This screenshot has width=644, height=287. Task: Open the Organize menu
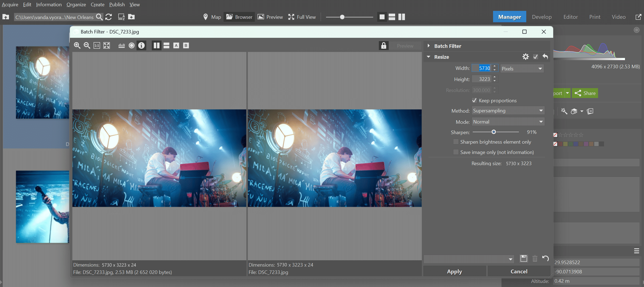[76, 5]
